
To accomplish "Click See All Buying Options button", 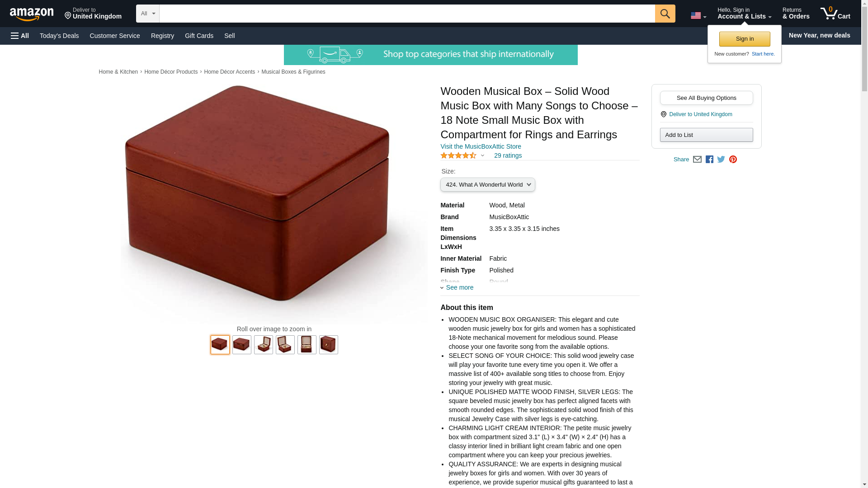I will pyautogui.click(x=706, y=98).
